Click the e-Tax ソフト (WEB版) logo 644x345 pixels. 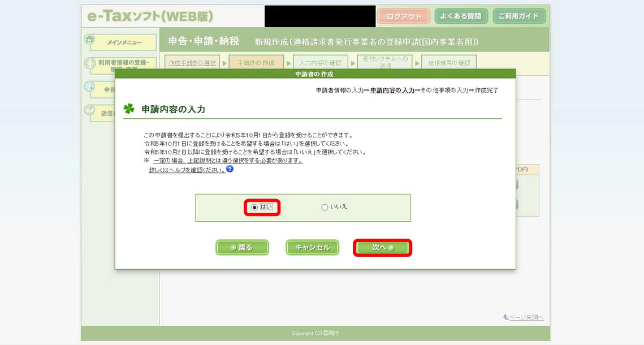pyautogui.click(x=150, y=16)
